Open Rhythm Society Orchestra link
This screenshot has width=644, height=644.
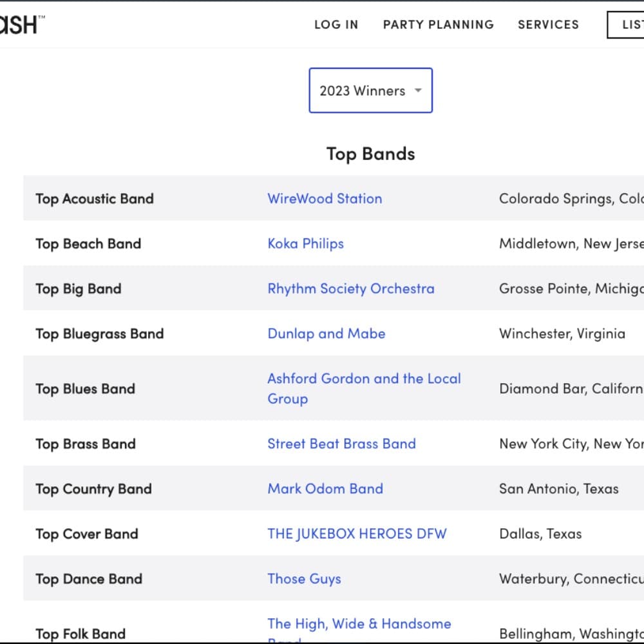click(x=350, y=289)
